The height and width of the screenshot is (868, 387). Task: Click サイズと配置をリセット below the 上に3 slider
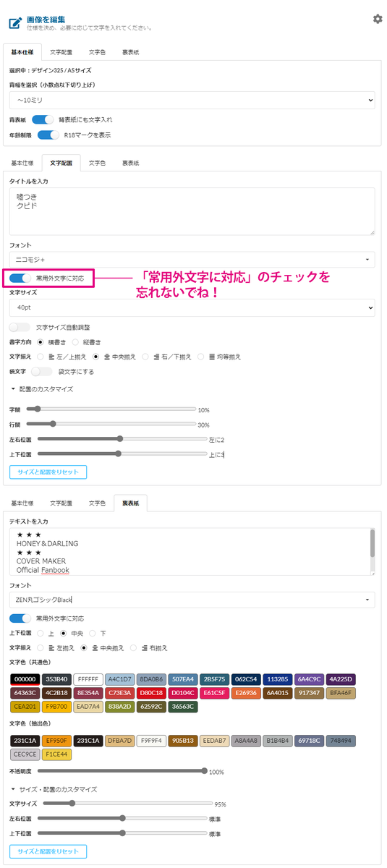pyautogui.click(x=48, y=472)
